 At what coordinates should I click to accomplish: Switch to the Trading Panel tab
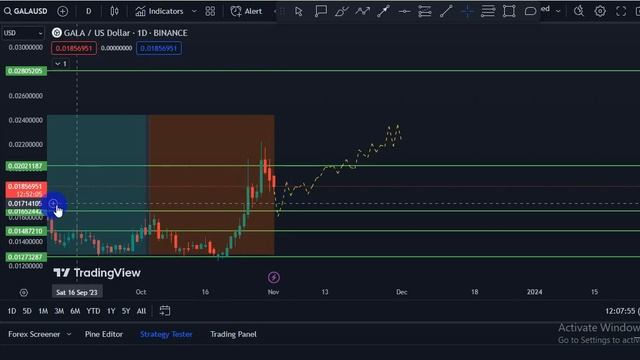tap(233, 334)
